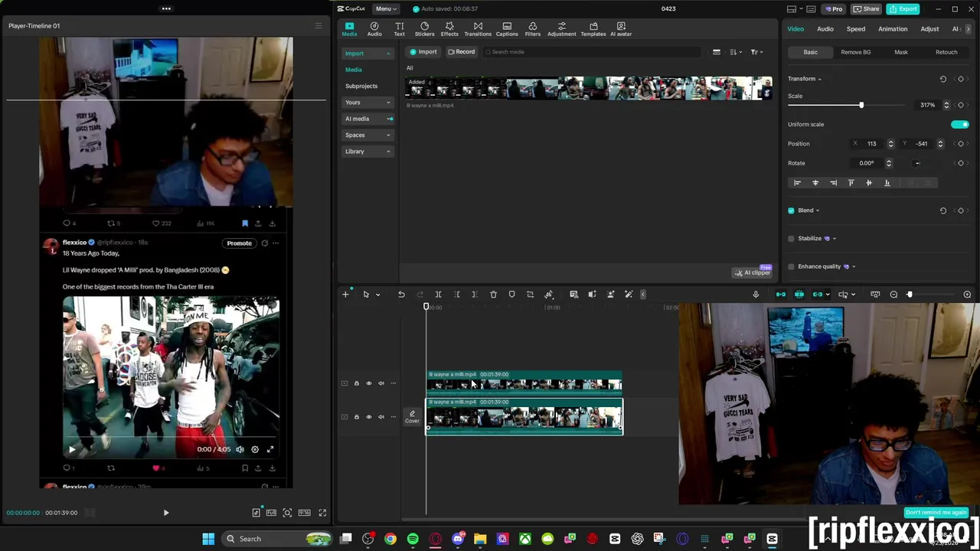Select the lil wayne a milli.mp4 media thumbnail
This screenshot has height=551, width=980.
[588, 89]
